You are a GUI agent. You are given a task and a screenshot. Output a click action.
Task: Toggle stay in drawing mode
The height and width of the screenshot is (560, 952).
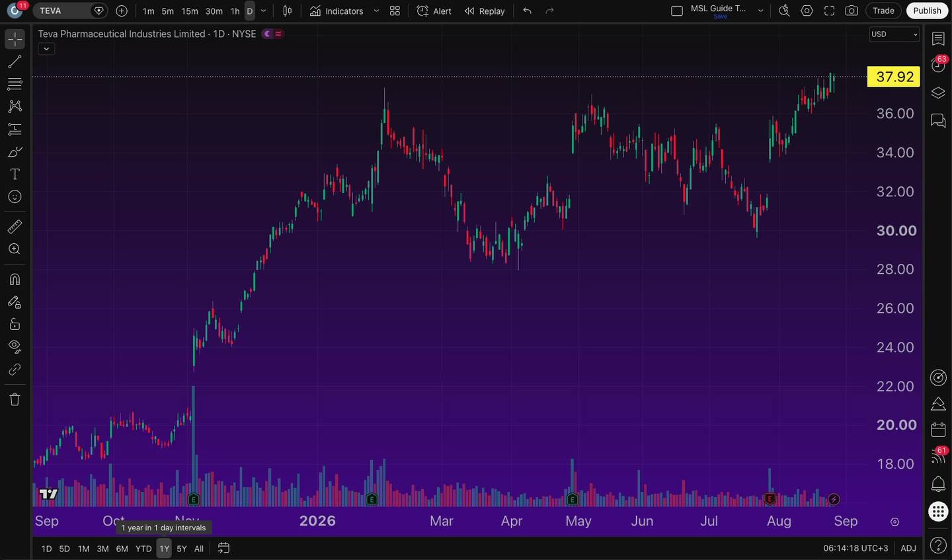coord(15,302)
